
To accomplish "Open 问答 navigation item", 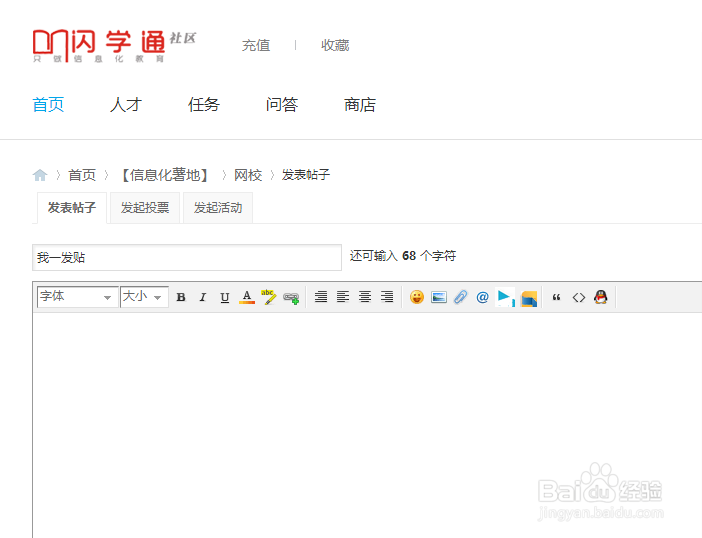I will pos(282,105).
